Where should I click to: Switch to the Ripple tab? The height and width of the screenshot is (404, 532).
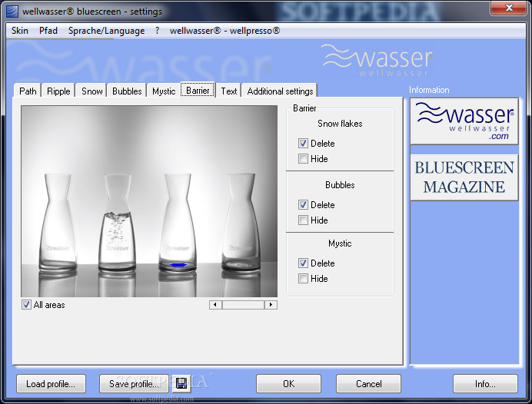(x=58, y=91)
